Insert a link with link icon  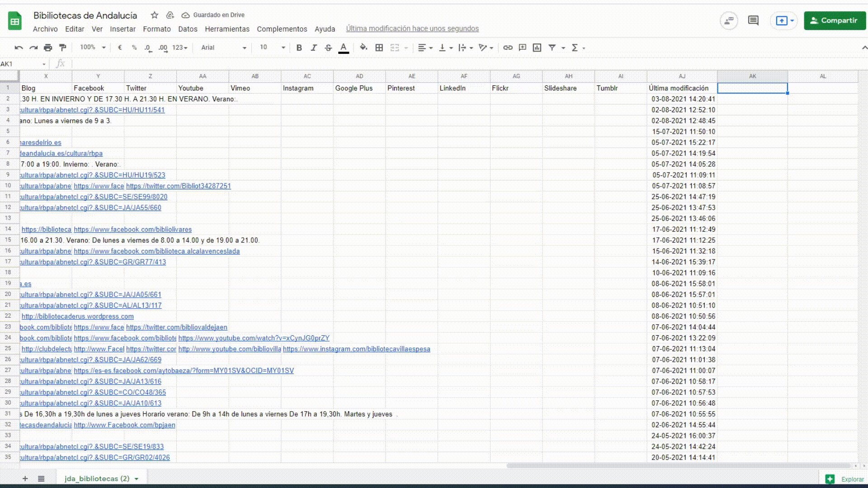[508, 47]
